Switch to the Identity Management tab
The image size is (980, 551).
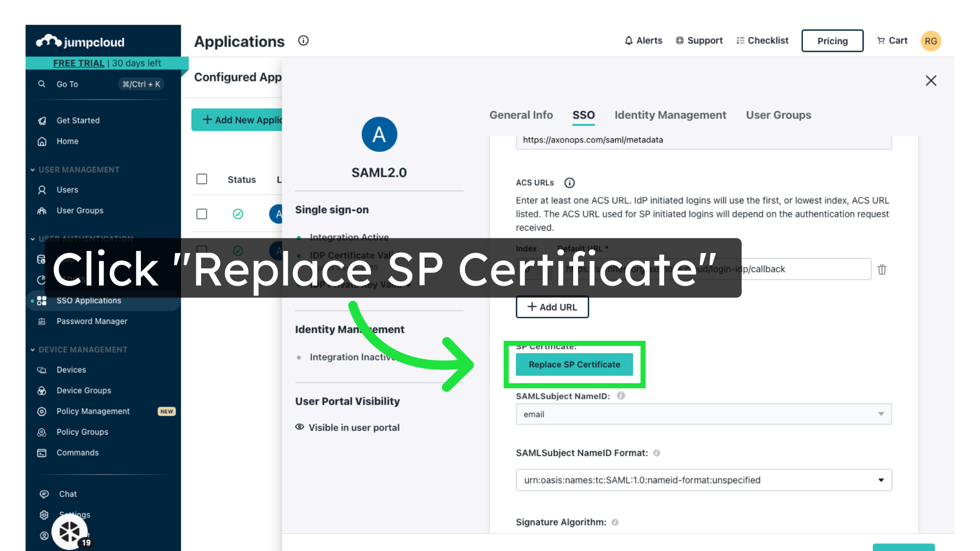pos(670,115)
